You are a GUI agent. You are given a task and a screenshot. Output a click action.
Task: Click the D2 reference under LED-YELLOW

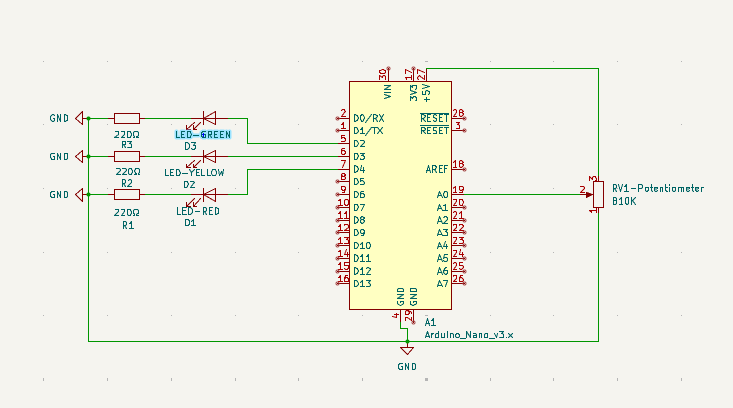point(189,185)
